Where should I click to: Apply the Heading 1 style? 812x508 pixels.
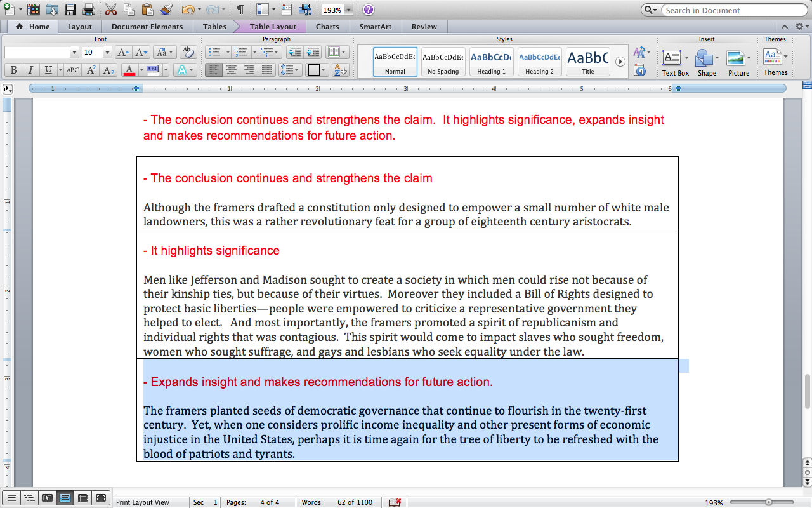491,62
